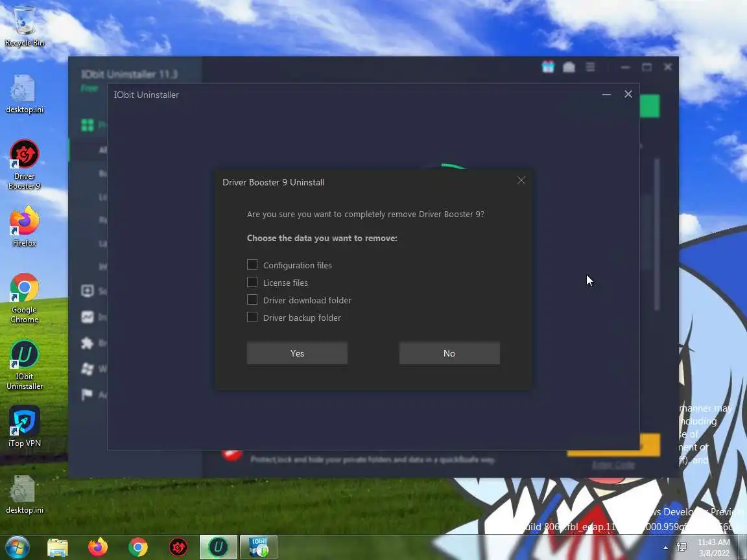Select the Software Updater sidebar icon

tap(88, 291)
